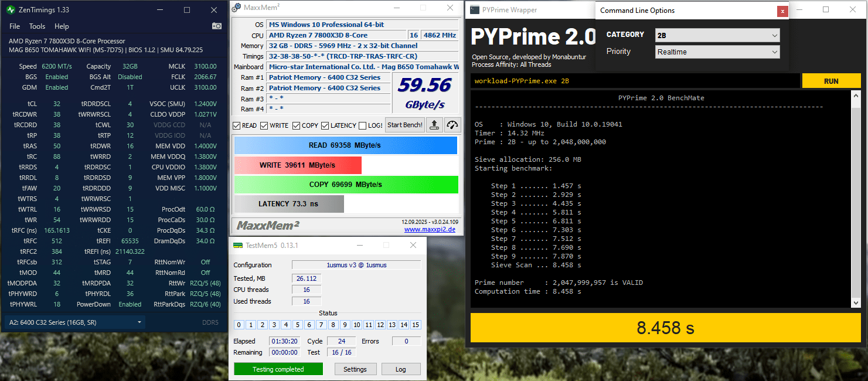Open TestMem5 Settings
This screenshot has width=868, height=381.
point(355,369)
